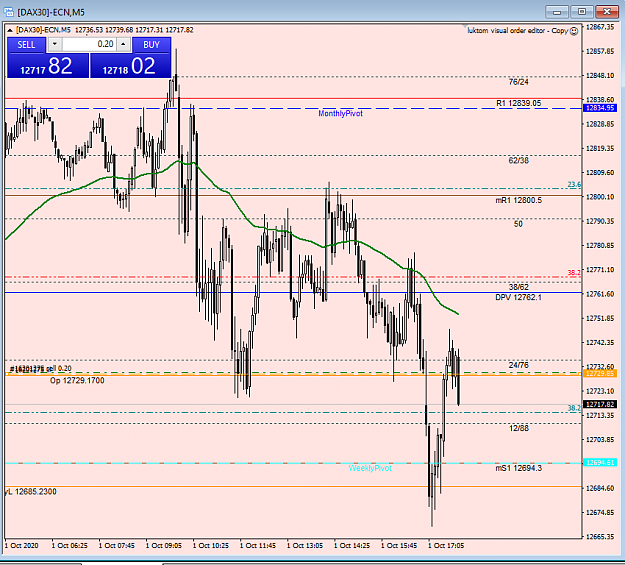Click the luktom visual order editor label
The image size is (625, 565).
[518, 31]
